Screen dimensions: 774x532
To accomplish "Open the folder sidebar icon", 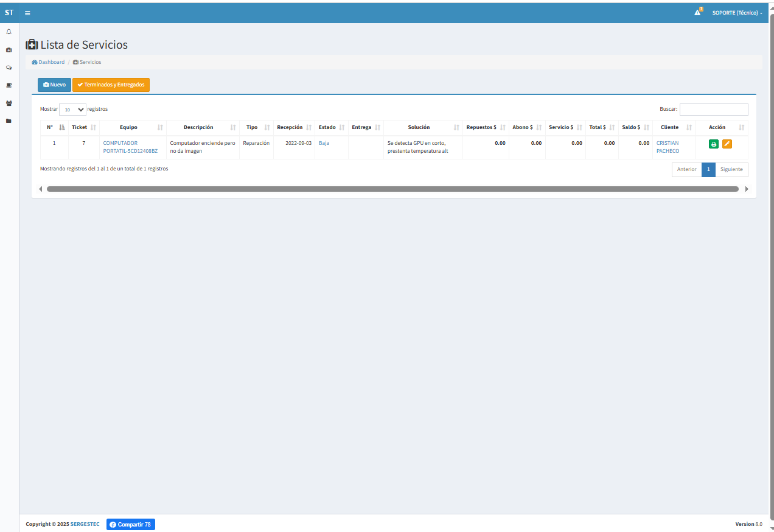I will coord(9,121).
